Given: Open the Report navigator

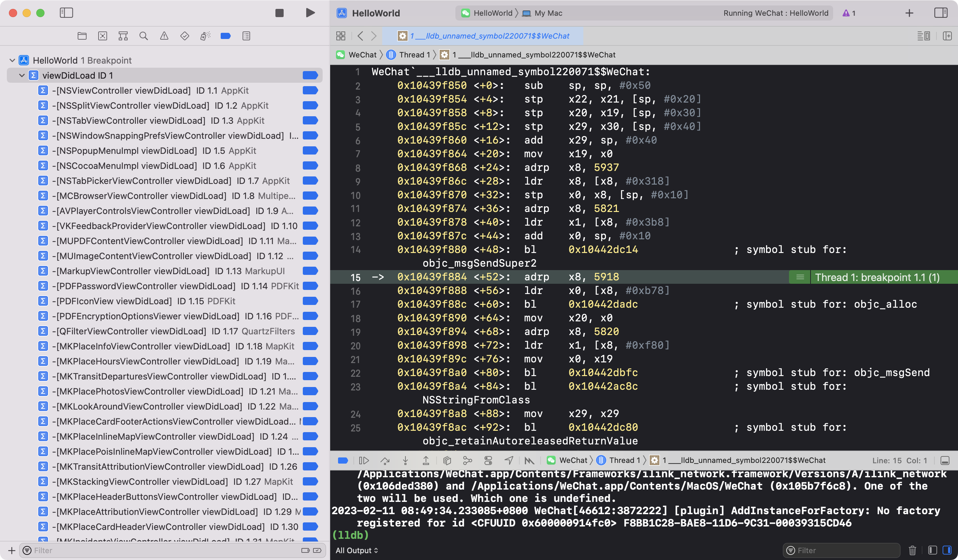Looking at the screenshot, I should 246,36.
